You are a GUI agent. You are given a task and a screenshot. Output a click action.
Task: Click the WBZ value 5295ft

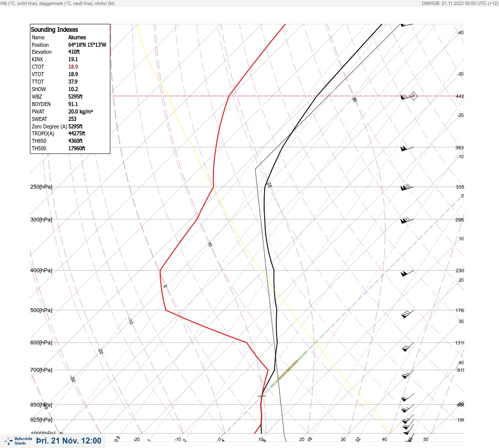(76, 97)
